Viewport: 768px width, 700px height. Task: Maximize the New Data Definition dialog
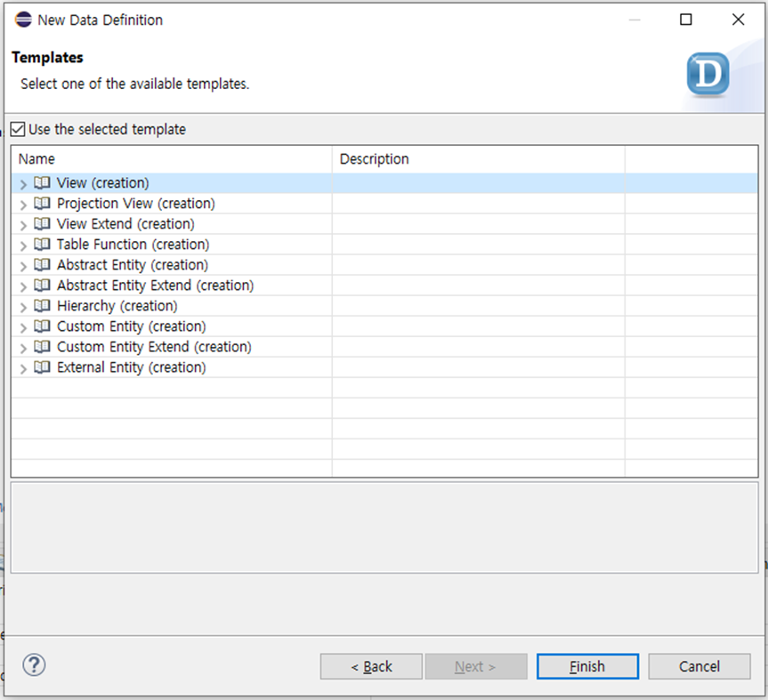[685, 20]
